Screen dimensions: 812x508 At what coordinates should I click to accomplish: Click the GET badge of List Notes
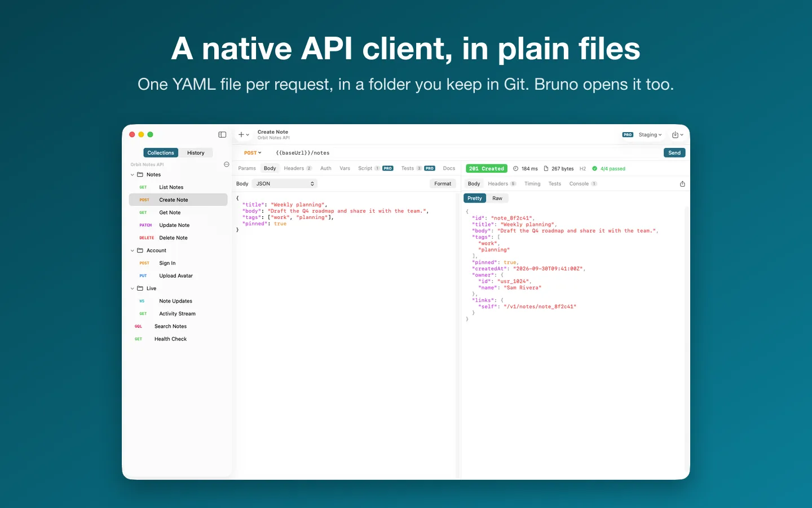pyautogui.click(x=143, y=187)
